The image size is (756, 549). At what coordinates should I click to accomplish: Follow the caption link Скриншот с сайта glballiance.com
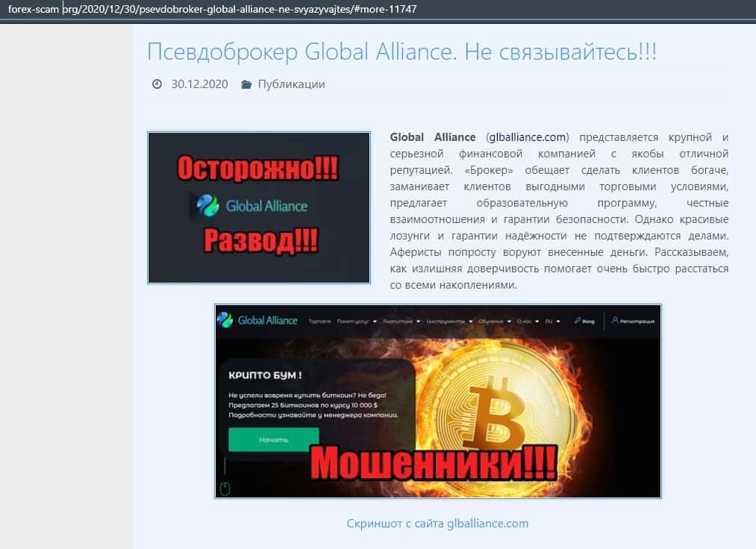pyautogui.click(x=437, y=524)
